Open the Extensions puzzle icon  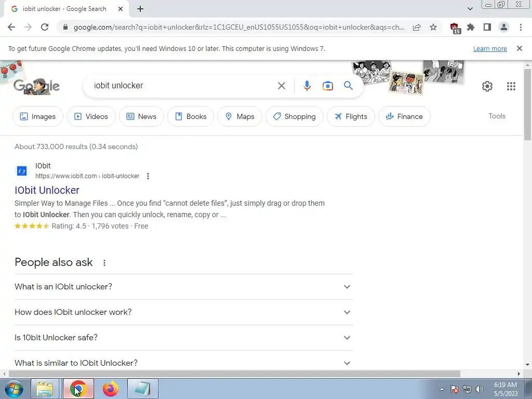[471, 27]
